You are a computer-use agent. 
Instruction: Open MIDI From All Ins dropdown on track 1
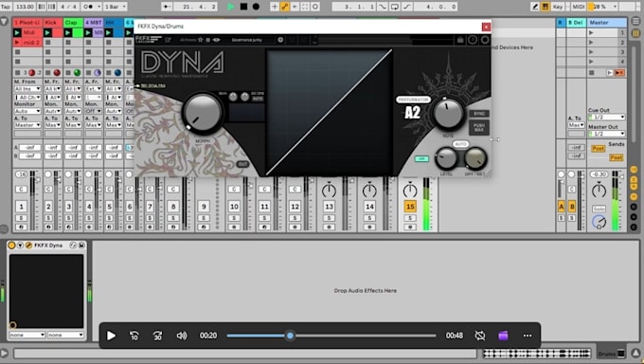27,89
